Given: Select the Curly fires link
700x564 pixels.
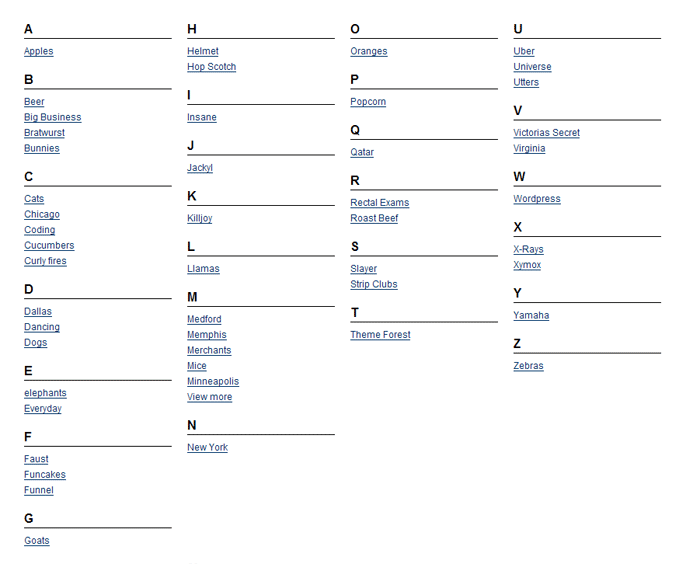Looking at the screenshot, I should point(45,261).
